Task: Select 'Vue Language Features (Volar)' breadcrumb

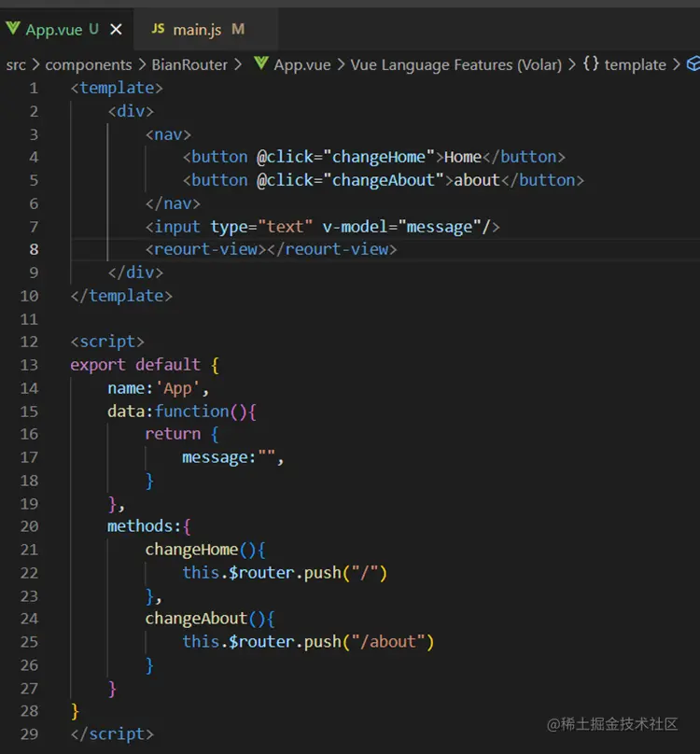Action: [456, 65]
